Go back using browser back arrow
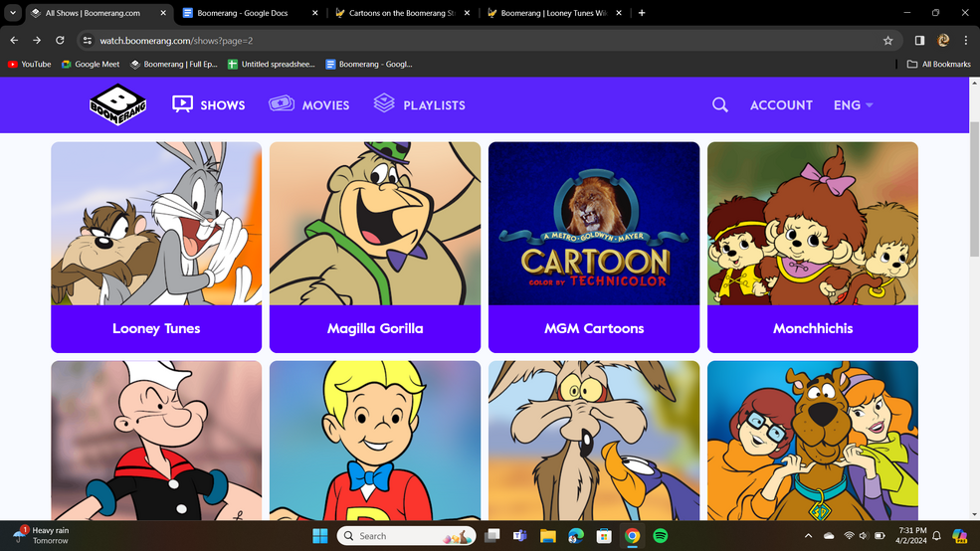Image resolution: width=980 pixels, height=551 pixels. pyautogui.click(x=14, y=40)
